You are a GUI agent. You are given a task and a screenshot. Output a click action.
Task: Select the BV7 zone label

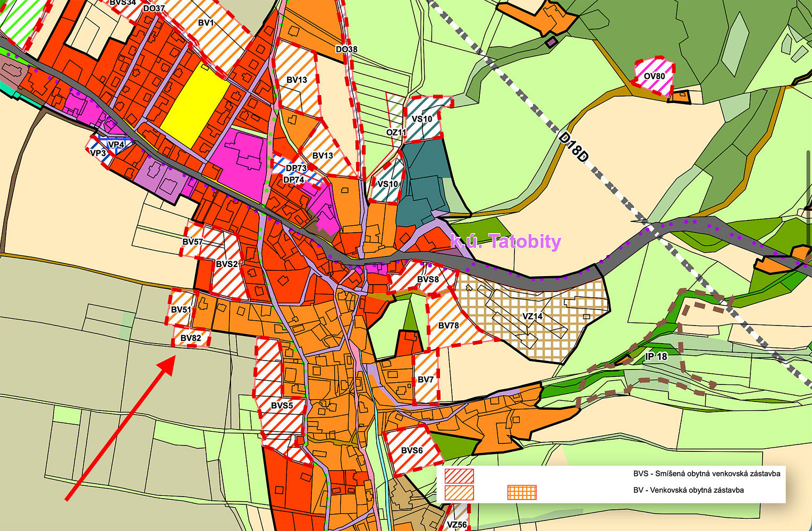[x=426, y=380]
